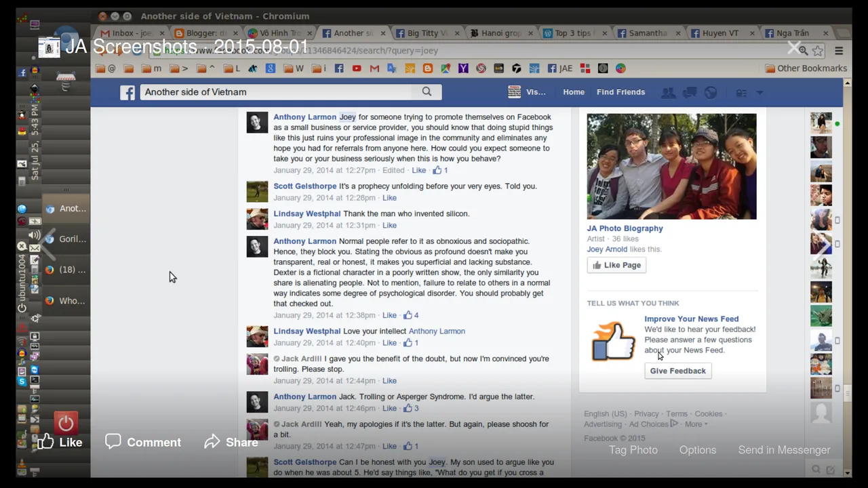Open Other Bookmarks folder
868x488 pixels.
[806, 68]
